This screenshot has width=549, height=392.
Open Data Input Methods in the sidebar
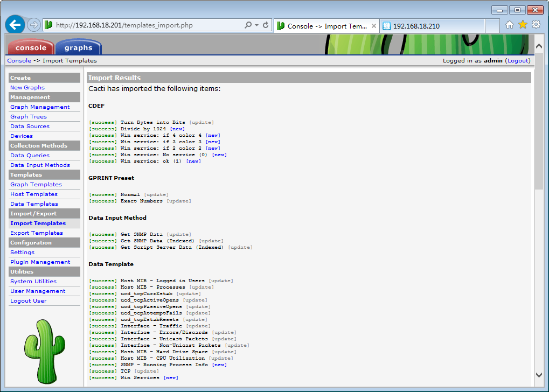click(40, 165)
